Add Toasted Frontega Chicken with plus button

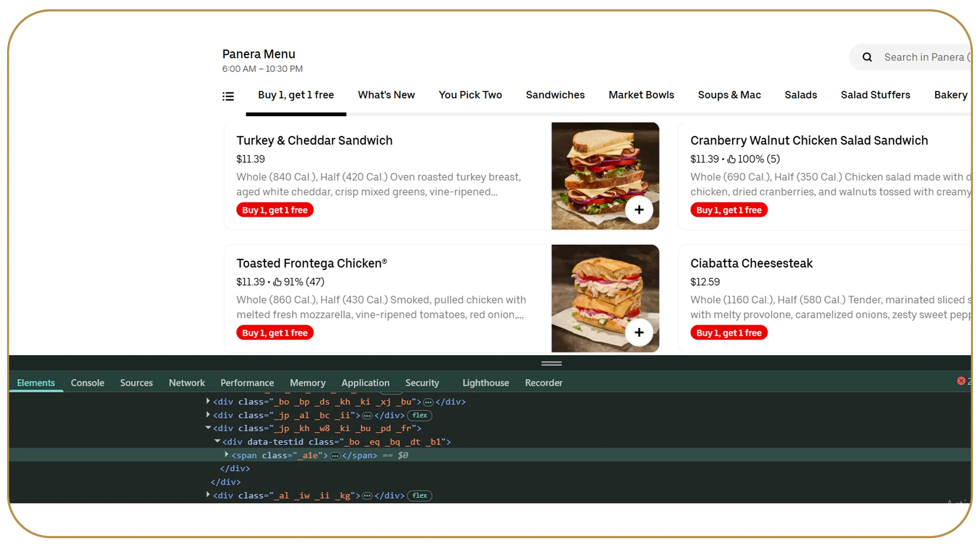point(639,332)
